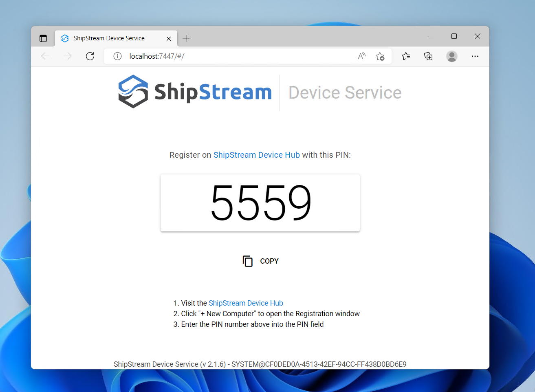Open Read Aloud from address bar
This screenshot has width=535, height=392.
(361, 56)
